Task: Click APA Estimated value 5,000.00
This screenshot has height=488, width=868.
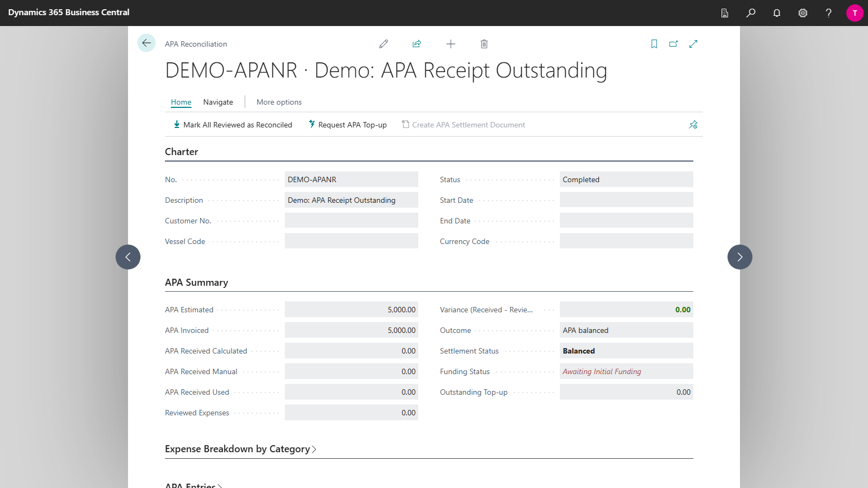Action: click(x=352, y=310)
